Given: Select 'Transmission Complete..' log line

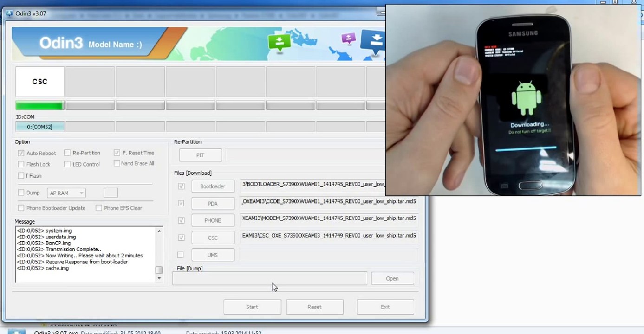Looking at the screenshot, I should pos(59,250).
